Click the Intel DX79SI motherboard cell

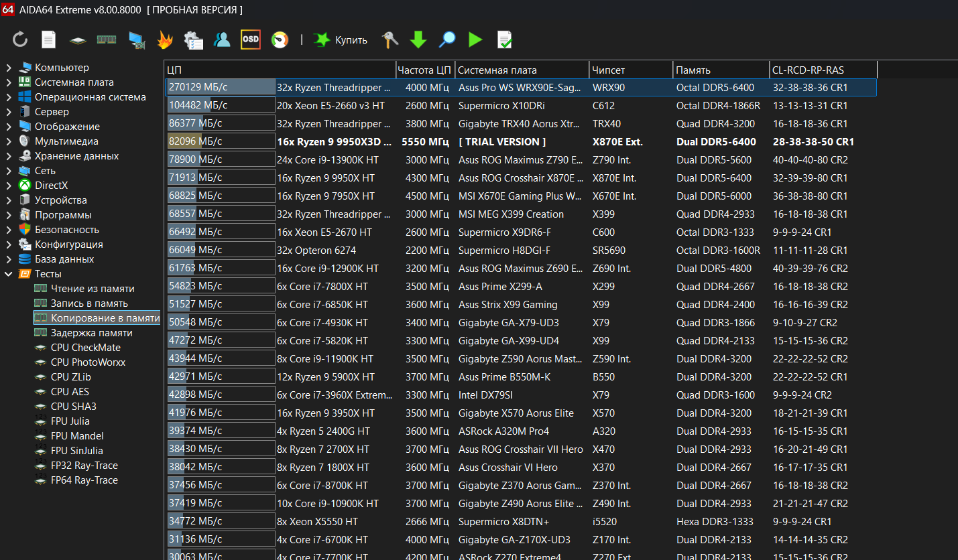point(485,395)
